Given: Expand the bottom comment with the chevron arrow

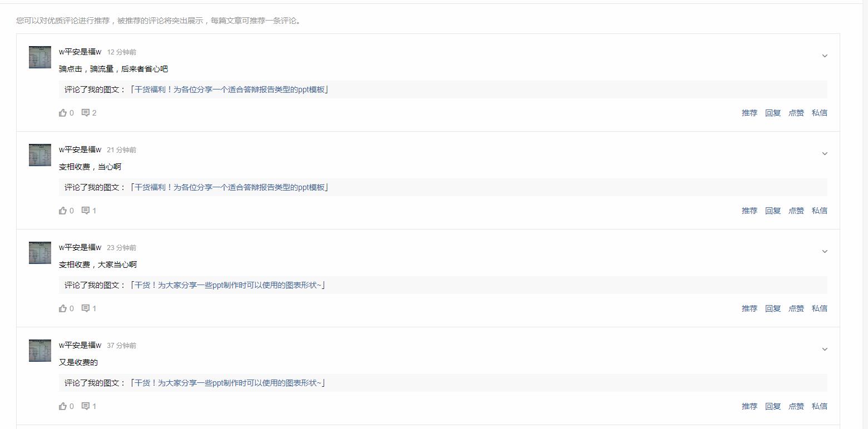Looking at the screenshot, I should point(825,349).
